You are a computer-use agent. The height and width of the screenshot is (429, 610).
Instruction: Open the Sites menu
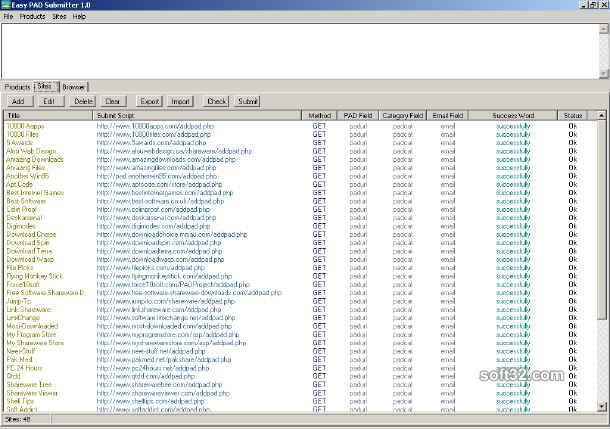[x=59, y=17]
